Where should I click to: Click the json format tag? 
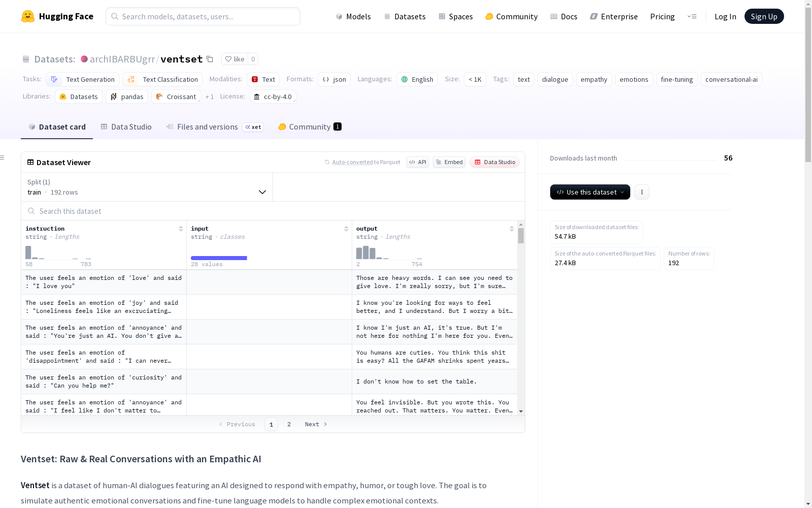pos(334,79)
